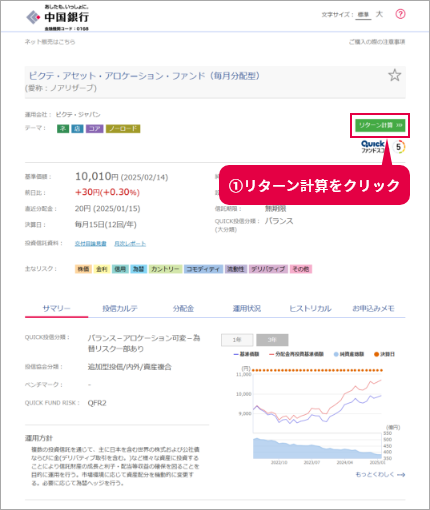Click the 追加型投信/内外/資産複合 classification text
The image size is (430, 510).
click(129, 367)
